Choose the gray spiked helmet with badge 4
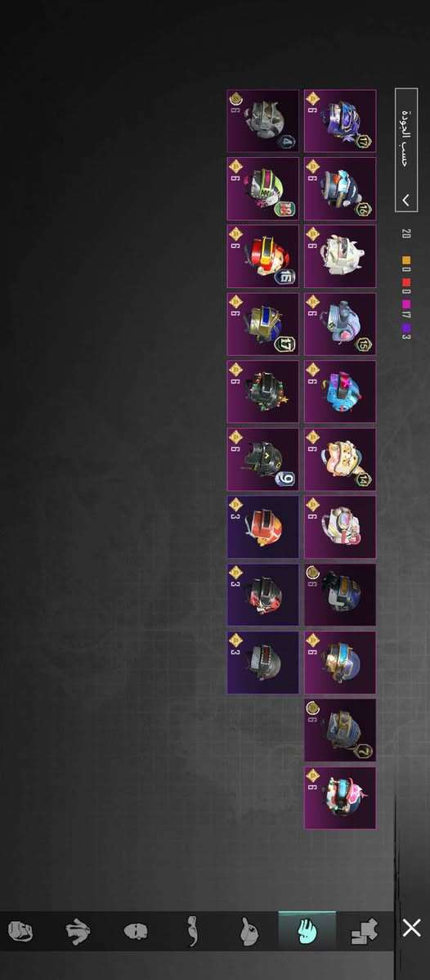The height and width of the screenshot is (980, 430). [x=263, y=120]
